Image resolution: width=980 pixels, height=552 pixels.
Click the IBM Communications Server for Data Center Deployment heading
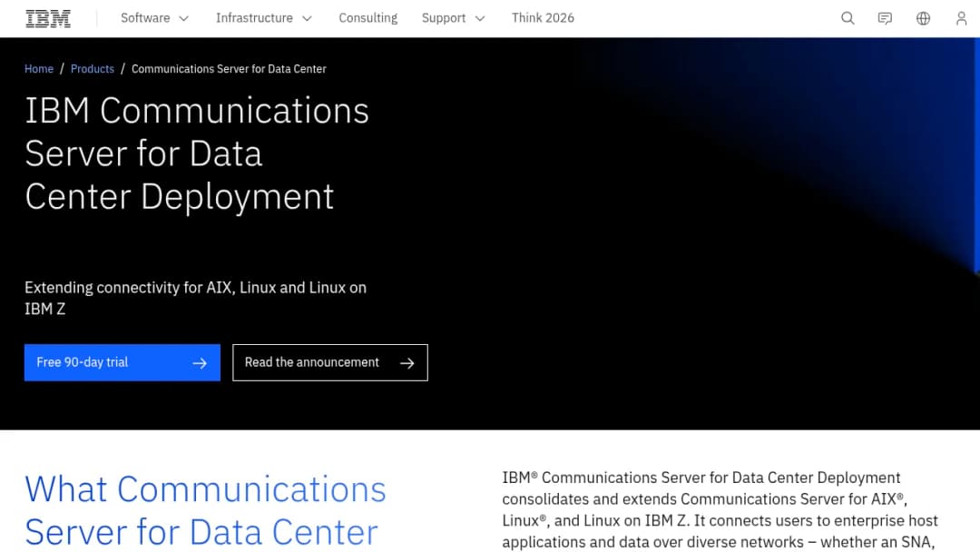[x=197, y=153]
